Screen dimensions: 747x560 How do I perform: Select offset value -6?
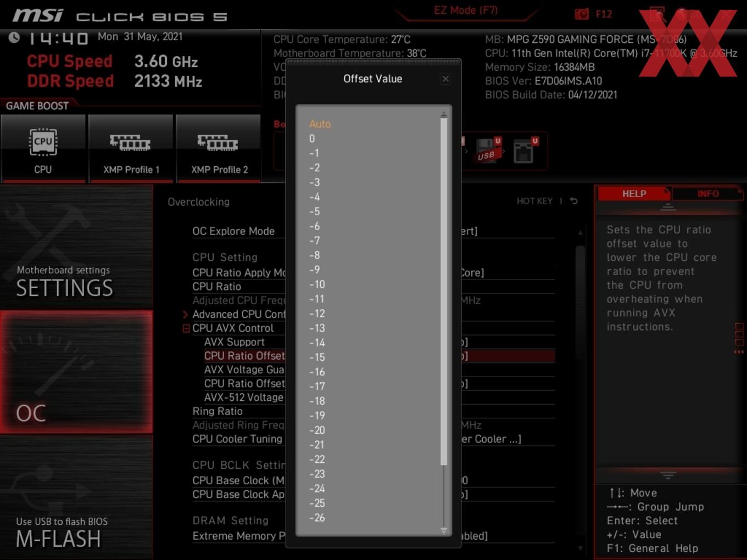314,226
